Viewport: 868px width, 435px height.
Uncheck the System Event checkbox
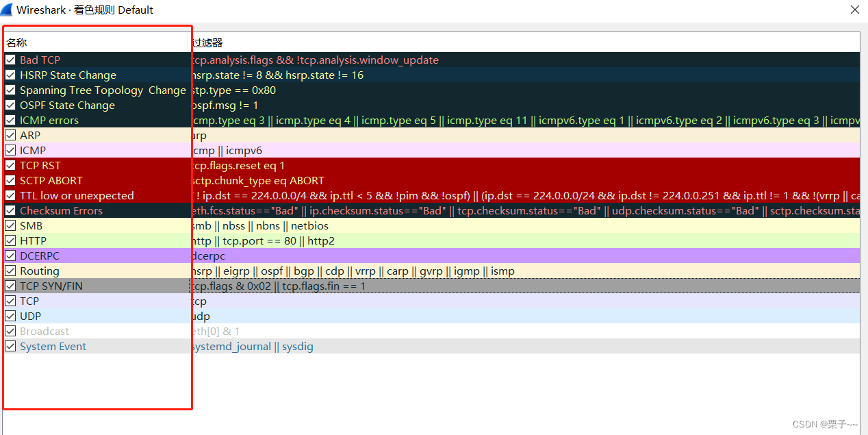click(10, 347)
